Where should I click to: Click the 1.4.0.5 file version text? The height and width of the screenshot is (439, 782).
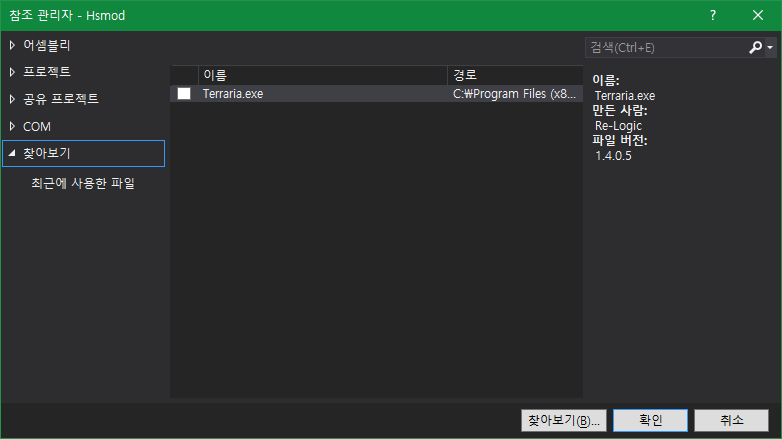(x=613, y=156)
